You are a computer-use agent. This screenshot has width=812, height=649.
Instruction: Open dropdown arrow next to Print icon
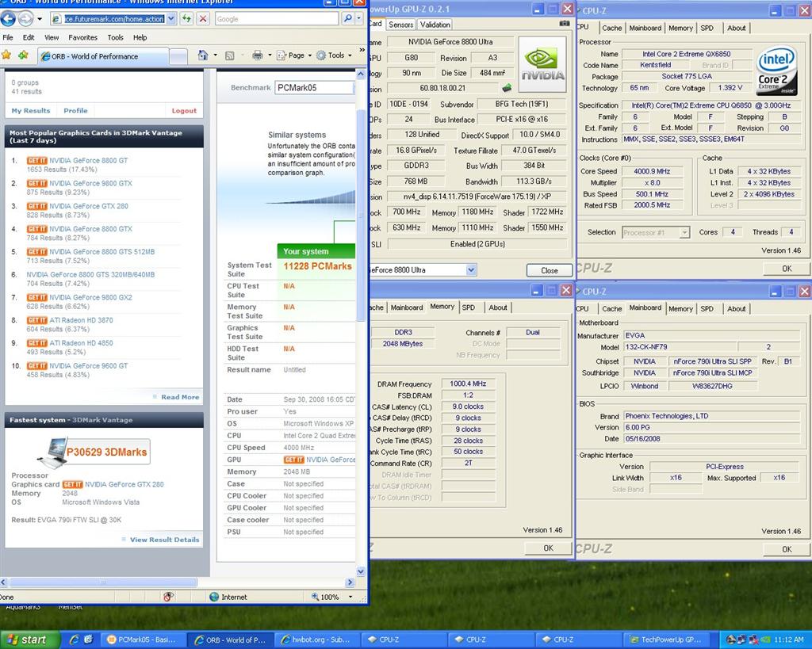pyautogui.click(x=270, y=55)
